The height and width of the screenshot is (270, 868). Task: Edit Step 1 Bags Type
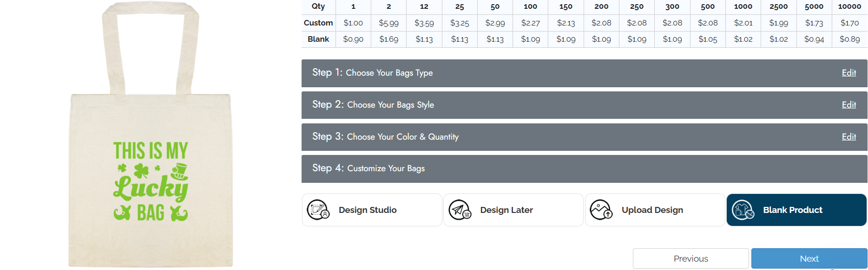coord(848,73)
